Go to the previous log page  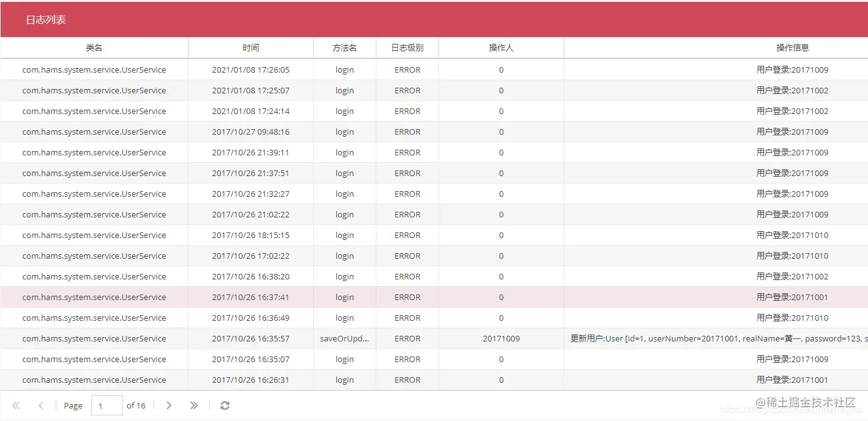point(41,405)
